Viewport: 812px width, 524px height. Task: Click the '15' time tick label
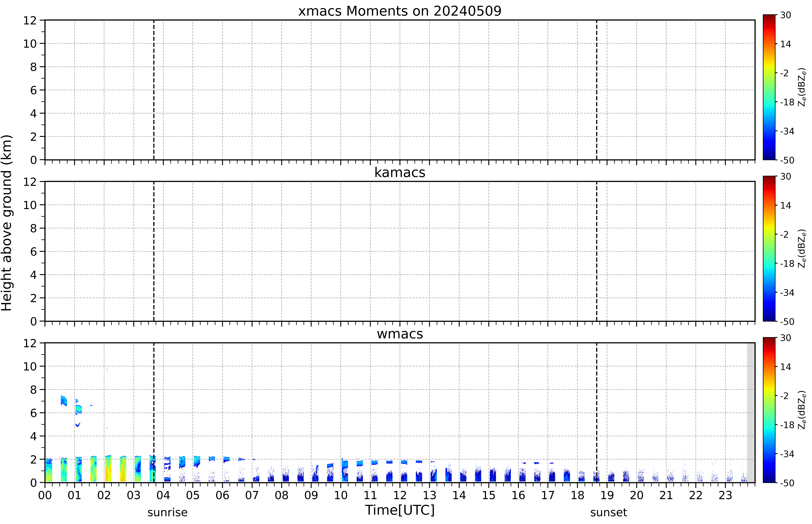click(x=489, y=495)
